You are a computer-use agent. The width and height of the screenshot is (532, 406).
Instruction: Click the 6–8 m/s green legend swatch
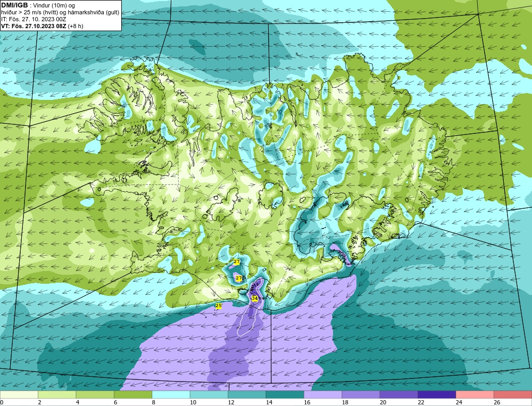point(133,395)
